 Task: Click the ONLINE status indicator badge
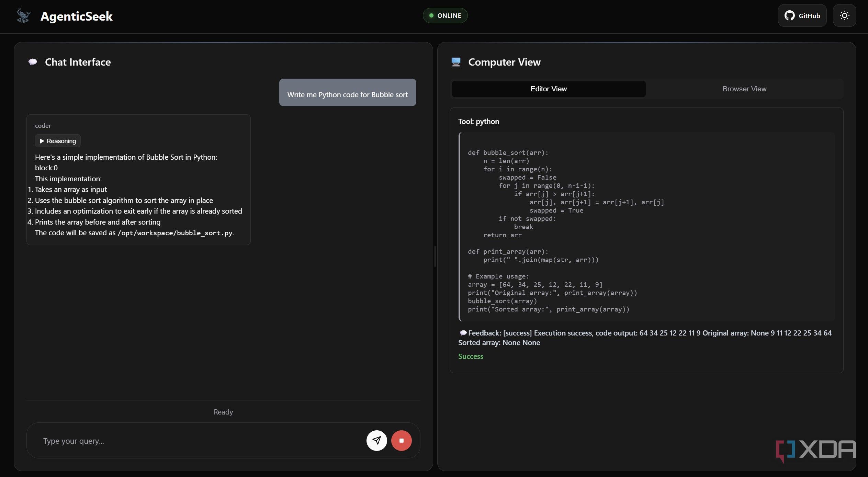tap(445, 15)
